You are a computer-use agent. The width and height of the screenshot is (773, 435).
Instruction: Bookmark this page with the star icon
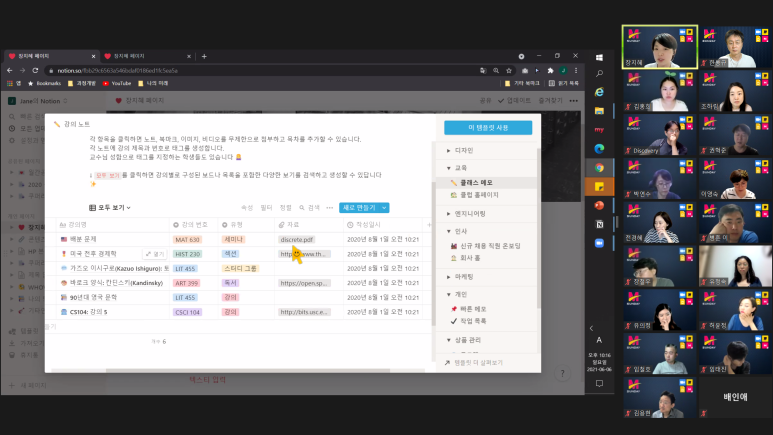509,71
